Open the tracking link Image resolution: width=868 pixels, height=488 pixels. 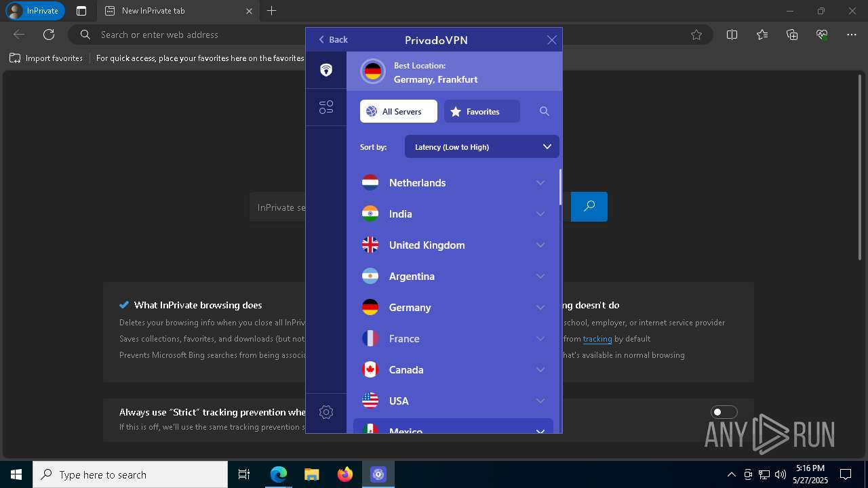tap(597, 339)
